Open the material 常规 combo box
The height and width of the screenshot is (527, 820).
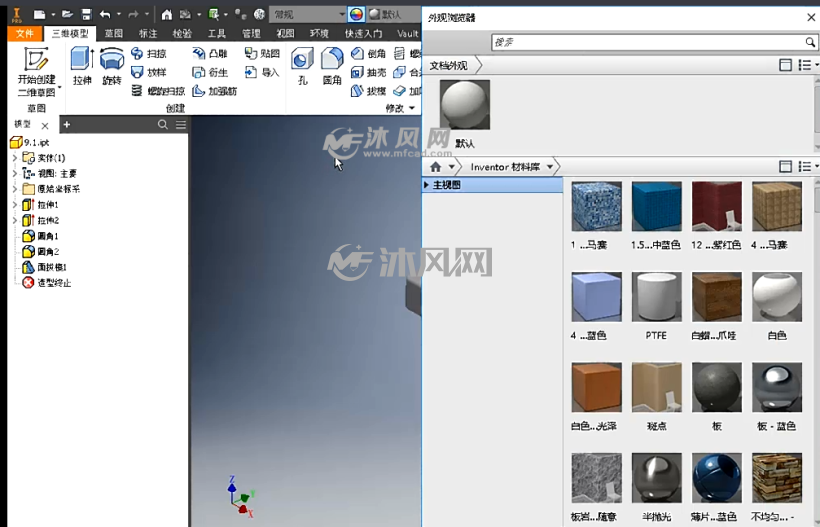point(308,14)
